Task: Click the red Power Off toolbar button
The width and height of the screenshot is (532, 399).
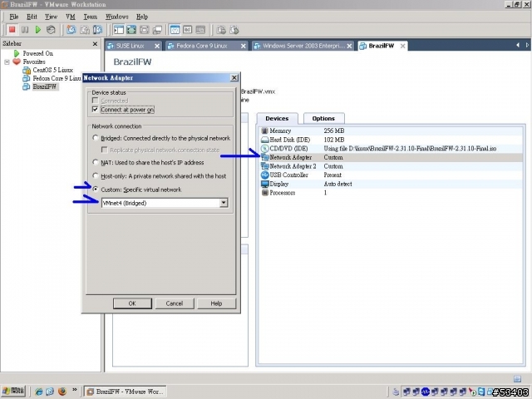Action: point(12,30)
